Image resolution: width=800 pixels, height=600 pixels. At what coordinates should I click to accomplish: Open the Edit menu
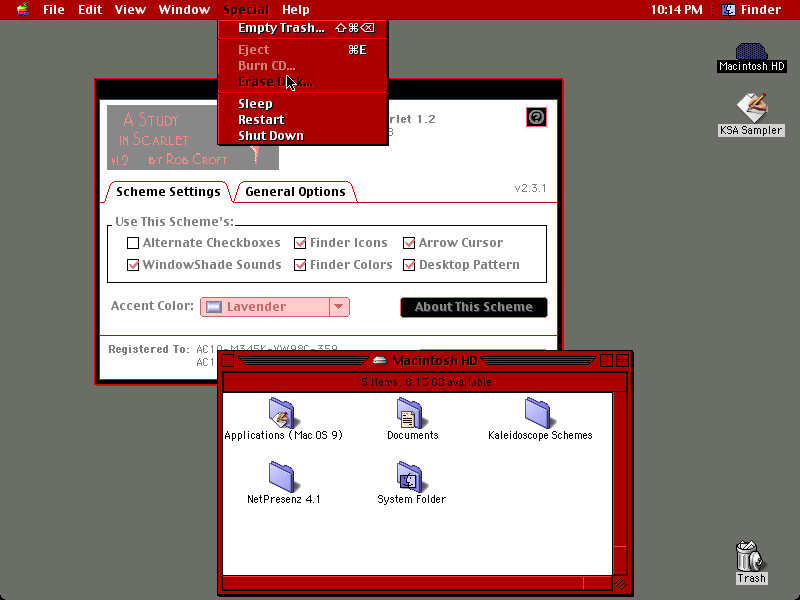click(90, 10)
